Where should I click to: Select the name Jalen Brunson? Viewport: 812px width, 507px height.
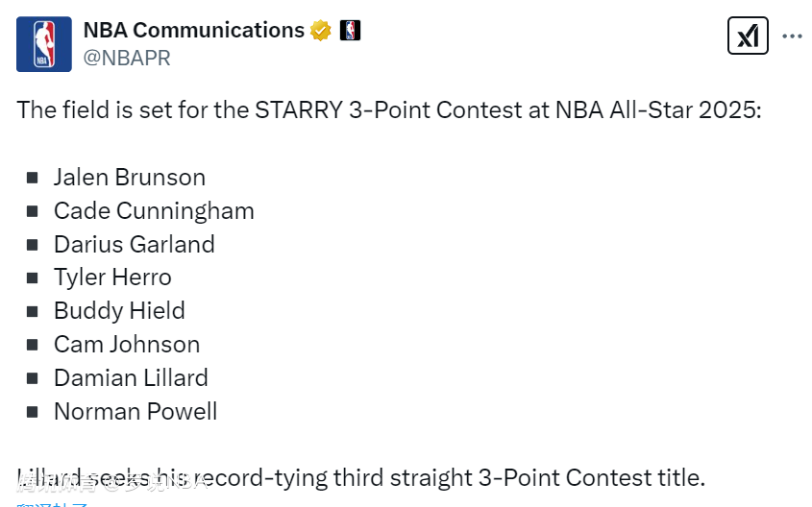click(x=130, y=178)
